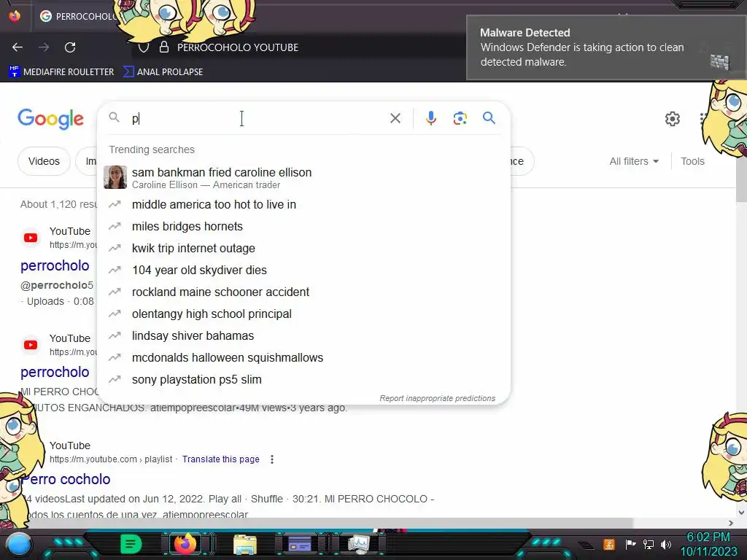Start voice search with microphone
Viewport: 747px width, 560px height.
(431, 118)
